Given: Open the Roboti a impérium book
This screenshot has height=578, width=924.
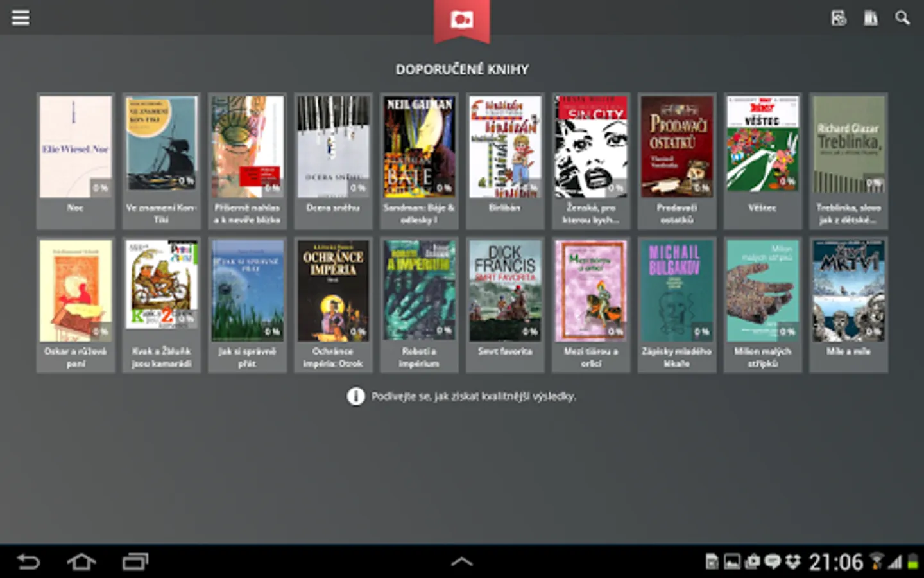Looking at the screenshot, I should [419, 304].
